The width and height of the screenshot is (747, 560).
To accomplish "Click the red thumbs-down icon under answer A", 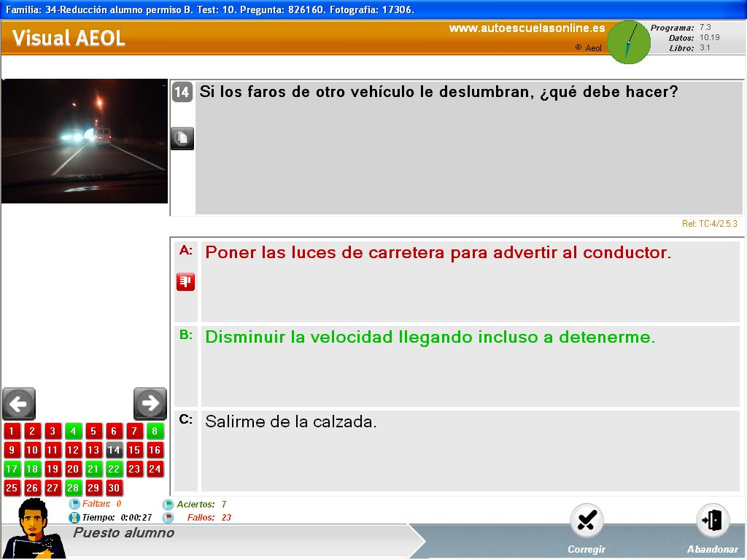I will coord(185,281).
